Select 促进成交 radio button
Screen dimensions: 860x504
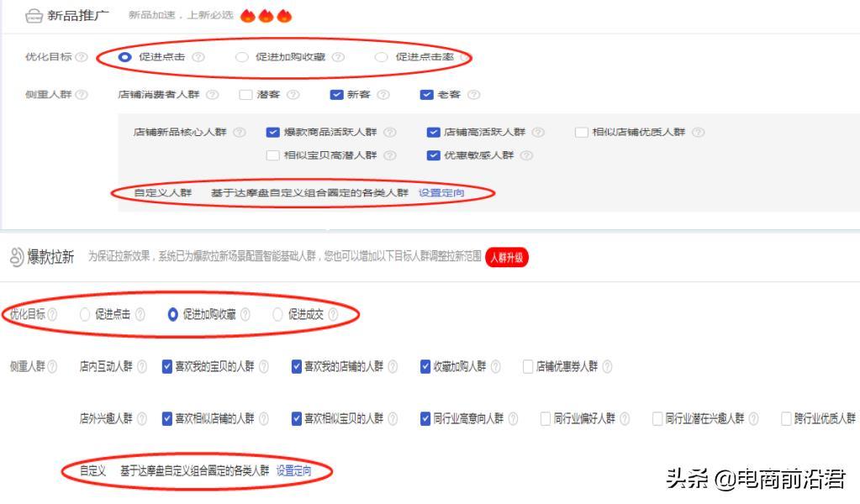pyautogui.click(x=277, y=314)
